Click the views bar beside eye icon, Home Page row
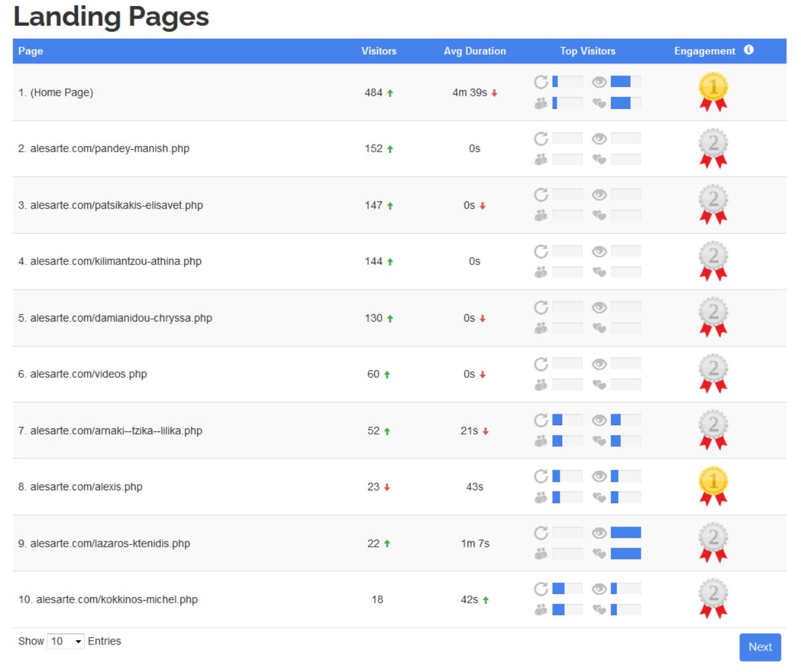Image resolution: width=801 pixels, height=672 pixels. pos(625,82)
